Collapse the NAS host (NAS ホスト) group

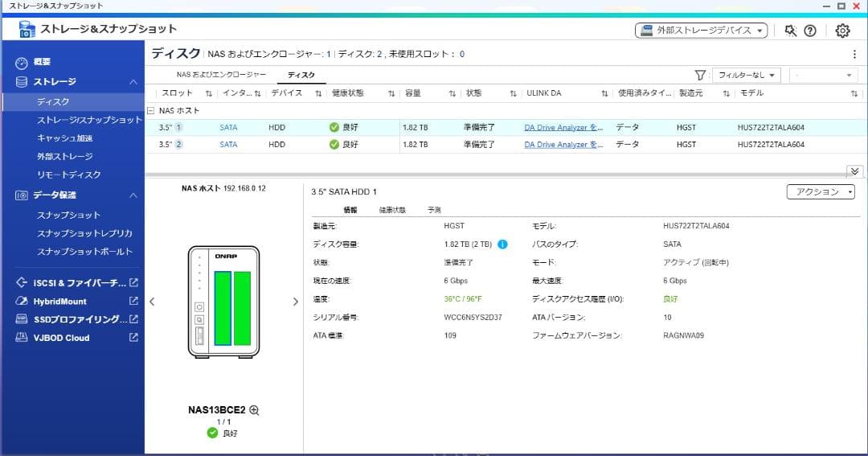[x=150, y=111]
